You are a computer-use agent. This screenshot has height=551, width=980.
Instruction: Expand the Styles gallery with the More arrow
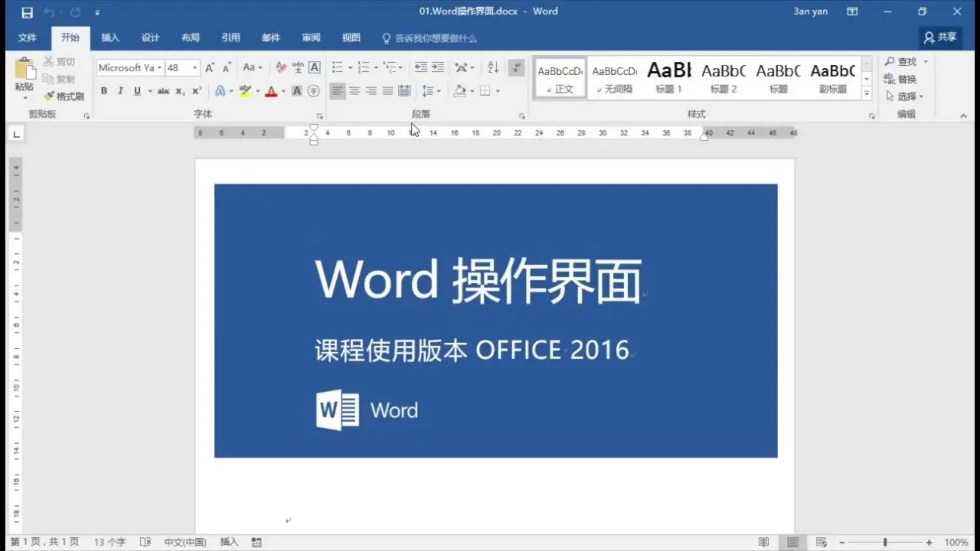coord(867,93)
